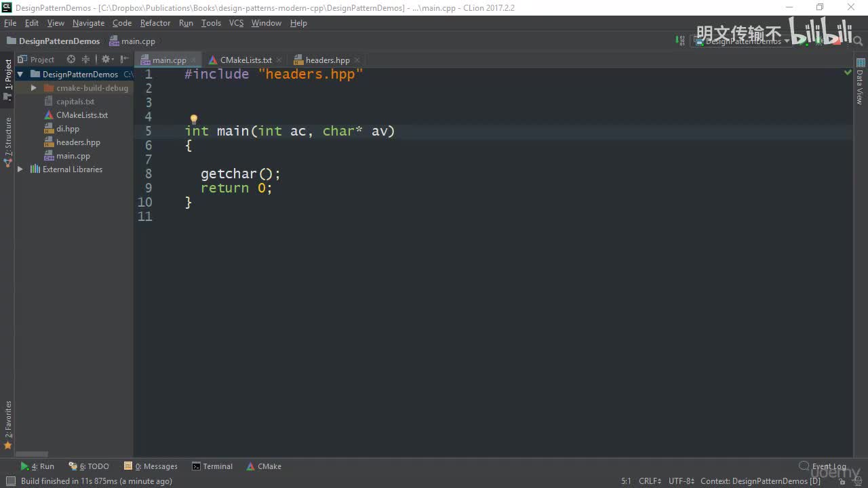Switch to the main.cpp editor tab

point(169,60)
